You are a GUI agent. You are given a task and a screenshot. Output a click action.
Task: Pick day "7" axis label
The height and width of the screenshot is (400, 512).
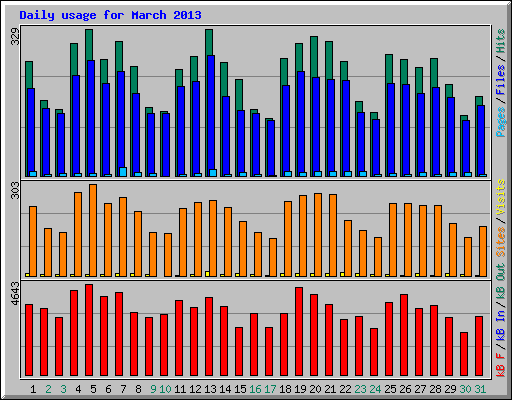coord(123,389)
